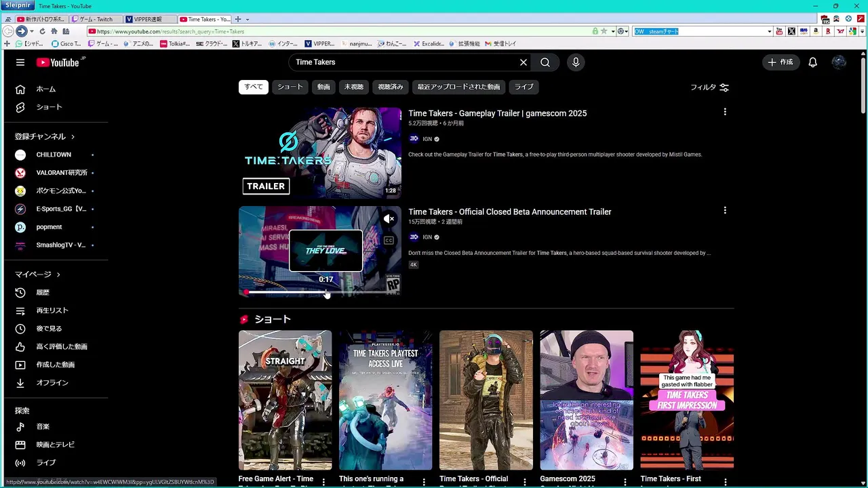Open the search engine dropdown arrow
This screenshot has height=488, width=868.
(x=769, y=31)
